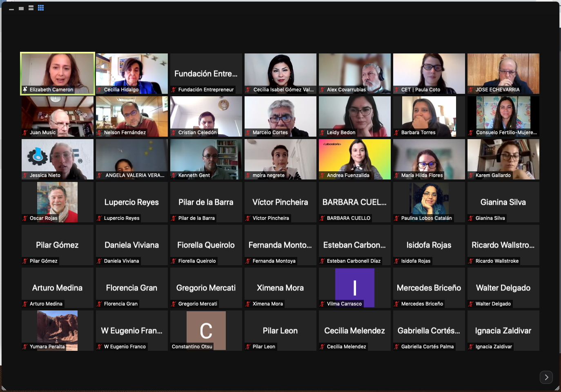This screenshot has height=392, width=561.
Task: Click Isidofa Rojas's muted mic icon
Action: tap(396, 261)
